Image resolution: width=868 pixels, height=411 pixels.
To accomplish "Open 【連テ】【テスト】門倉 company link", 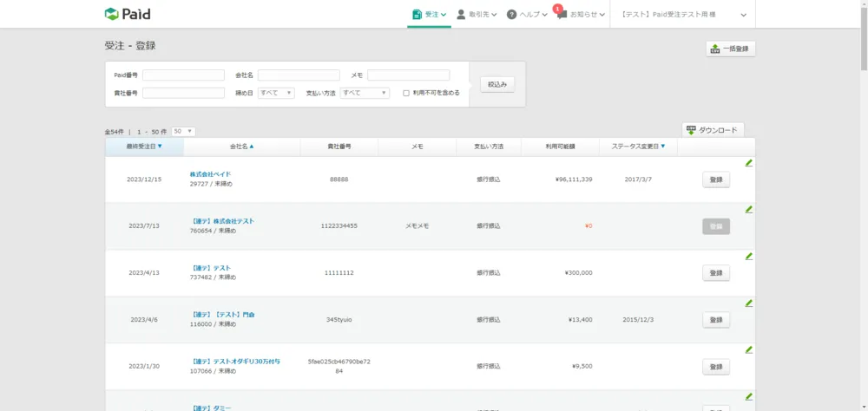I will coord(222,314).
